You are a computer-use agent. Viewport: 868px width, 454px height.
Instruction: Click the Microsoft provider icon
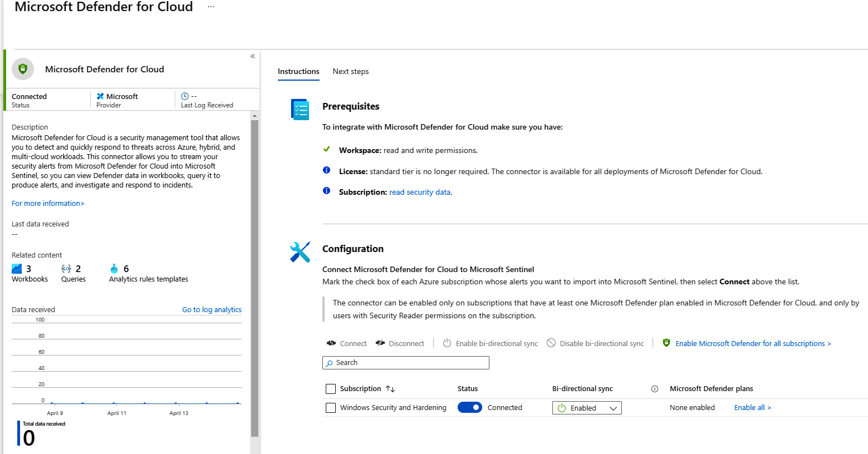click(x=100, y=96)
